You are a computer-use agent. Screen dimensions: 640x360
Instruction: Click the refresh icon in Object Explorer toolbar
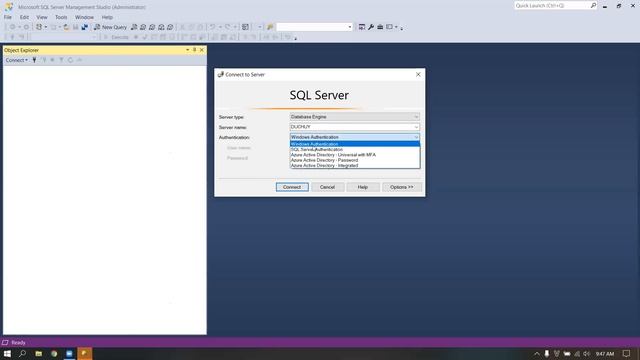coord(70,60)
